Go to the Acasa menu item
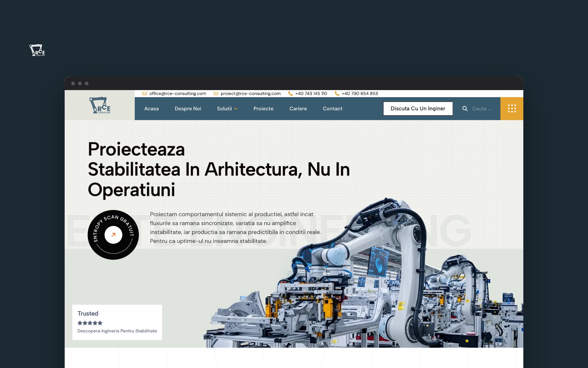The height and width of the screenshot is (368, 588). (151, 109)
